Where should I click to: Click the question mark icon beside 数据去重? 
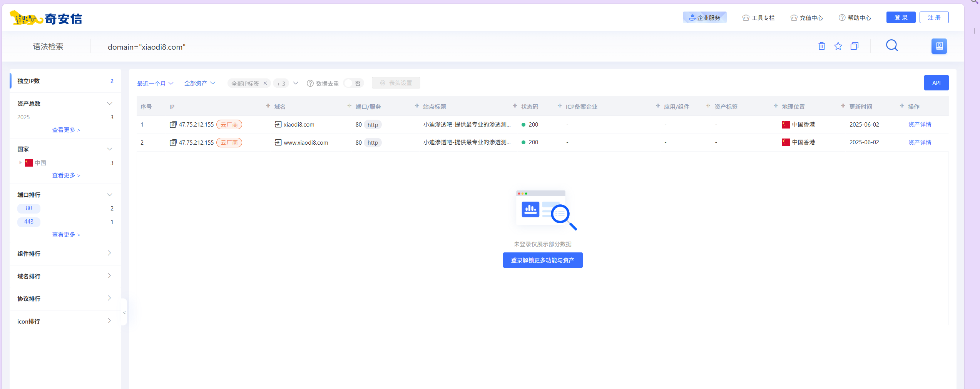pyautogui.click(x=310, y=83)
